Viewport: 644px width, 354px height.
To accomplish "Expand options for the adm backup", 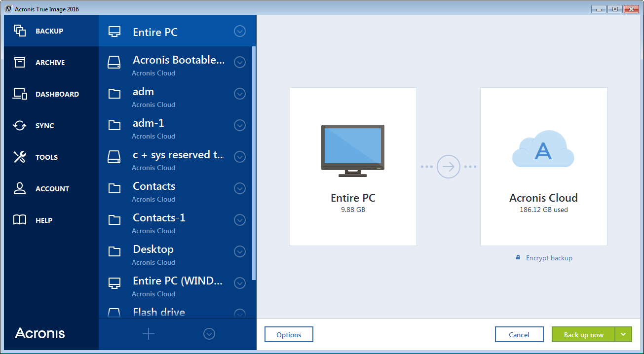I will click(240, 94).
